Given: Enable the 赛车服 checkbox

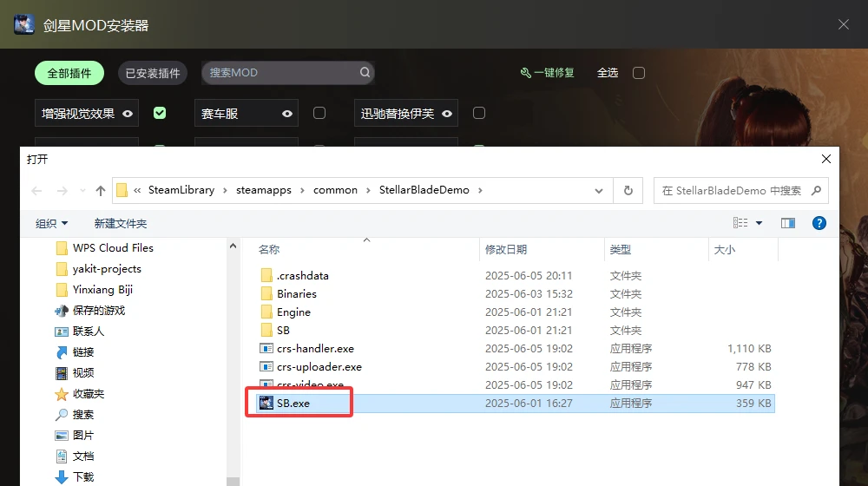Looking at the screenshot, I should click(319, 113).
